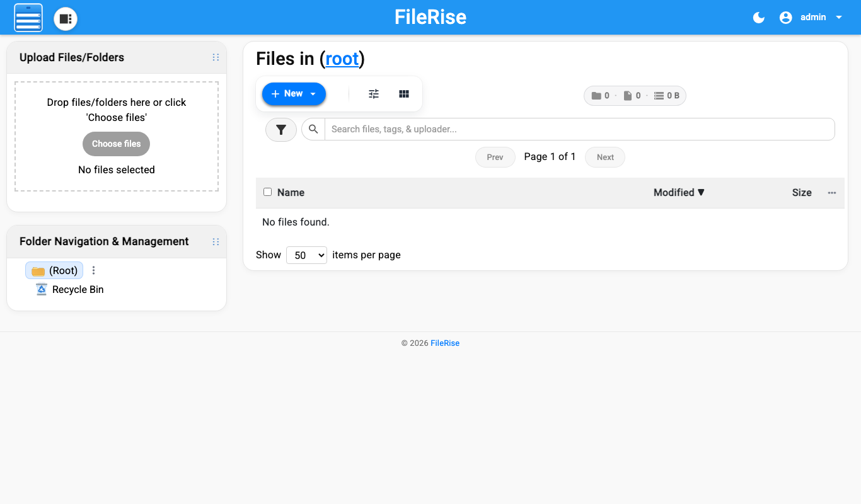
Task: Switch to gallery grid view icon
Action: [404, 94]
